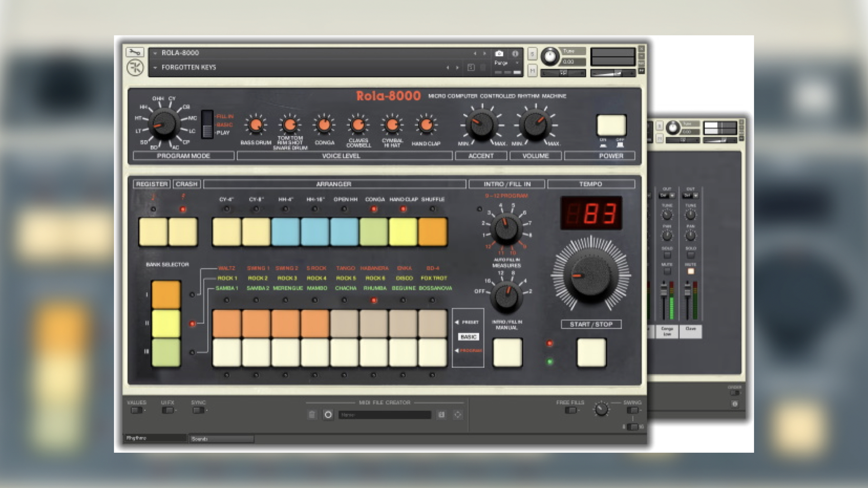Switch to the Sounds tab at the bottom
Screen dimensions: 868x488
click(x=222, y=439)
